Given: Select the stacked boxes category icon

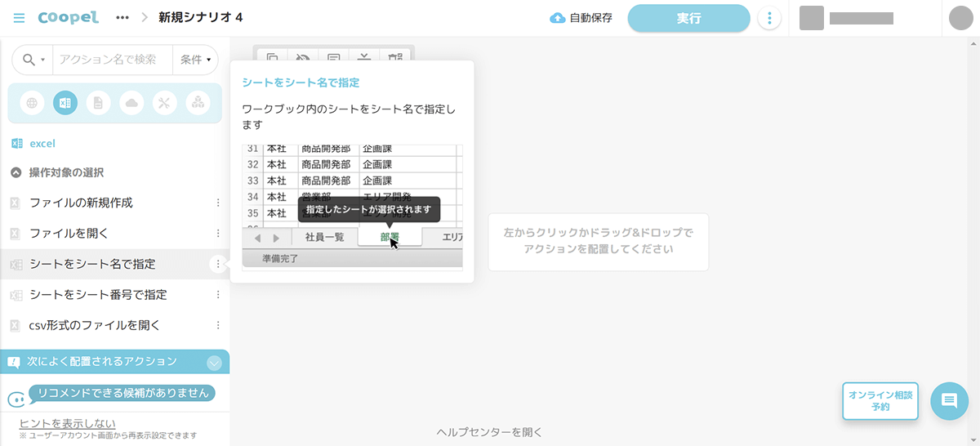Looking at the screenshot, I should 198,103.
